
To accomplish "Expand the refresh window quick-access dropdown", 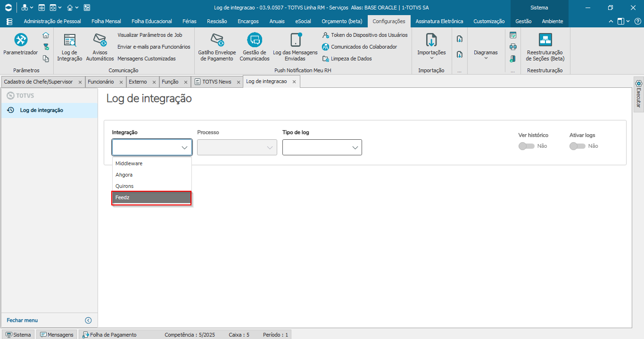I will pyautogui.click(x=60, y=8).
